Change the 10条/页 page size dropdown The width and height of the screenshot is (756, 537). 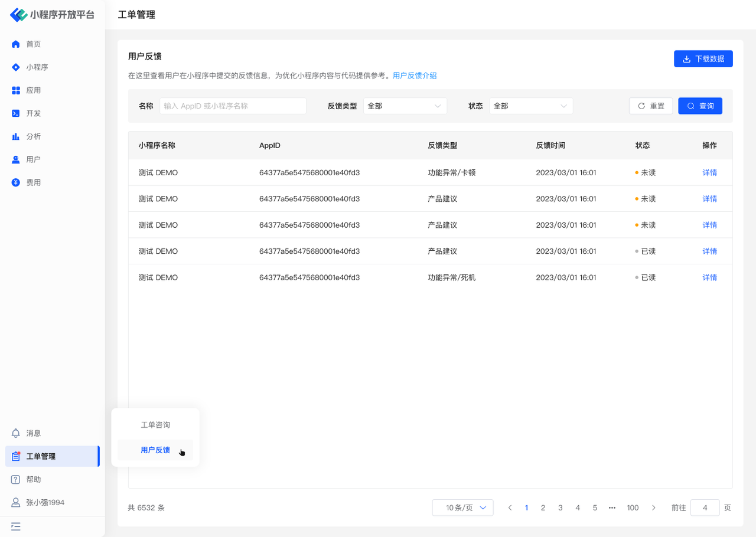click(462, 507)
